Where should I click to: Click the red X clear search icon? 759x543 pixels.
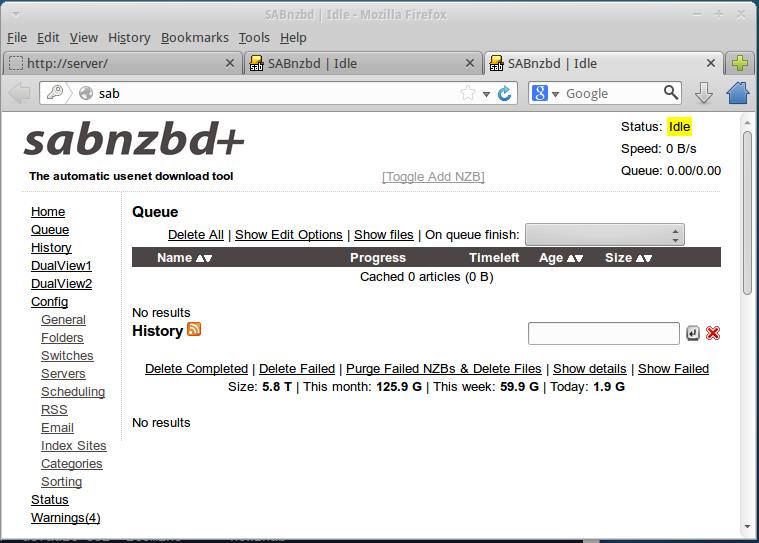click(x=713, y=333)
